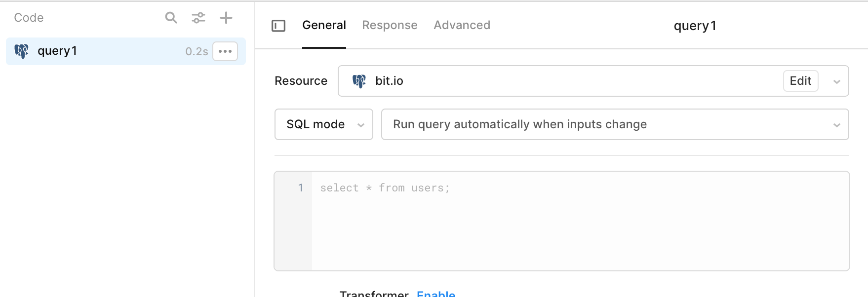Switch to the Advanced tab
Viewport: 868px width, 297px height.
point(462,25)
